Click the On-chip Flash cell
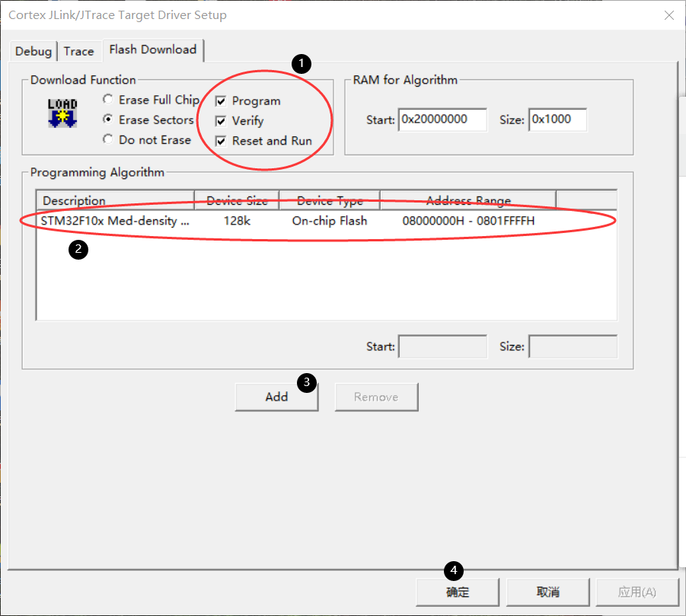686x616 pixels. pyautogui.click(x=330, y=221)
